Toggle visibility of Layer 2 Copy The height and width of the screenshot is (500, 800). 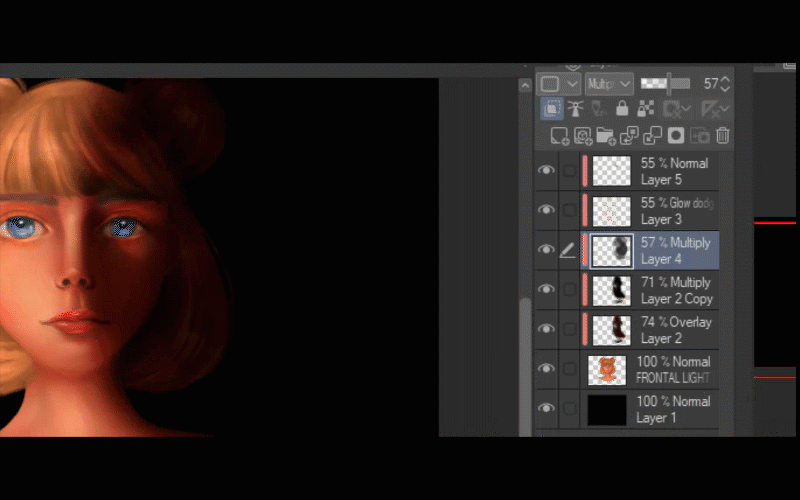pos(546,290)
